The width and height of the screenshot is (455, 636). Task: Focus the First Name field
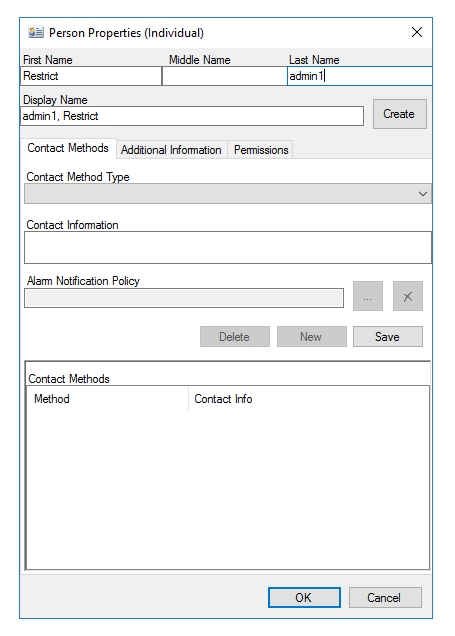[x=91, y=76]
